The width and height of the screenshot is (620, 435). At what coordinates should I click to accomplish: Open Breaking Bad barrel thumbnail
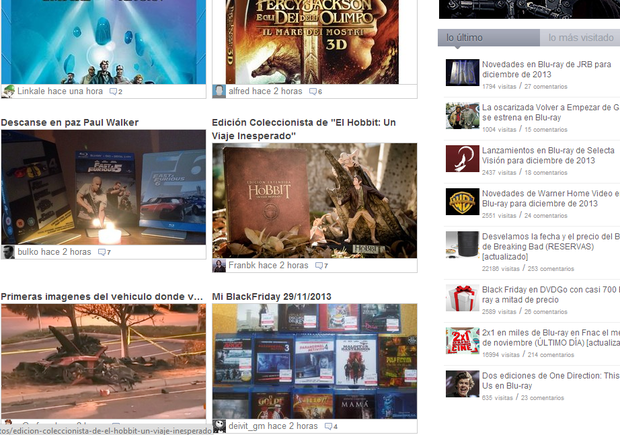click(x=462, y=245)
